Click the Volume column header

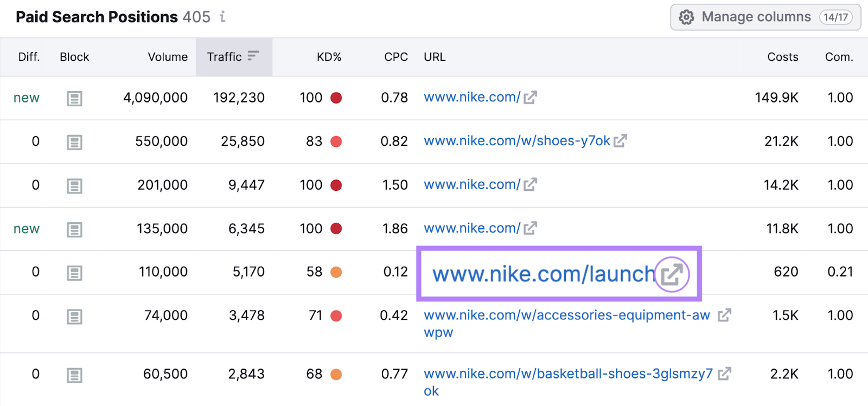(168, 57)
